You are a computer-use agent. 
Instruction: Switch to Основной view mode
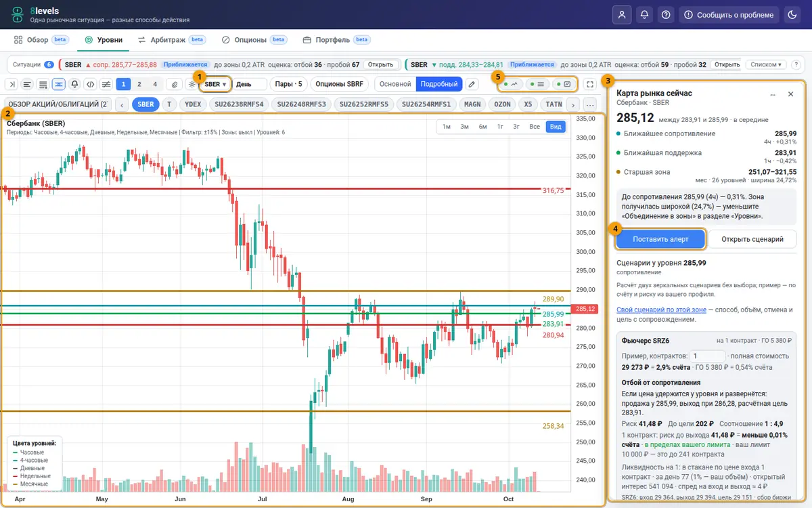395,84
